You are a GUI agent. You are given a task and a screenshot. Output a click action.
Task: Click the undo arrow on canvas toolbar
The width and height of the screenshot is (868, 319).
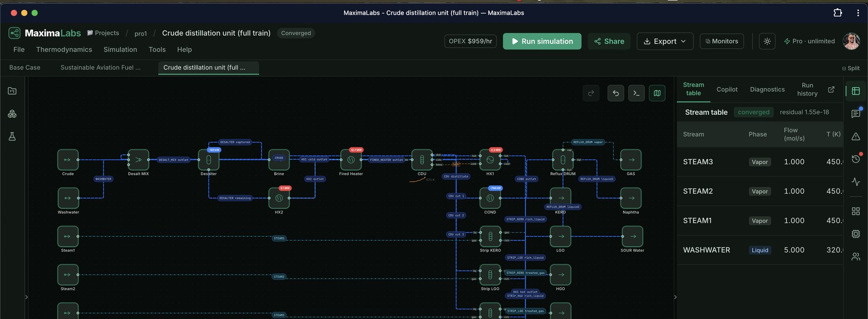(x=616, y=93)
